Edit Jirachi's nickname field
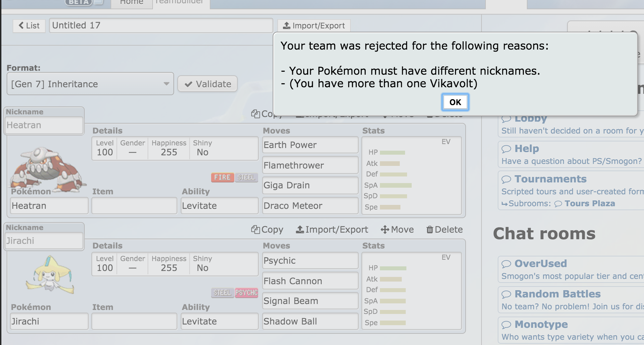644x345 pixels. 44,241
